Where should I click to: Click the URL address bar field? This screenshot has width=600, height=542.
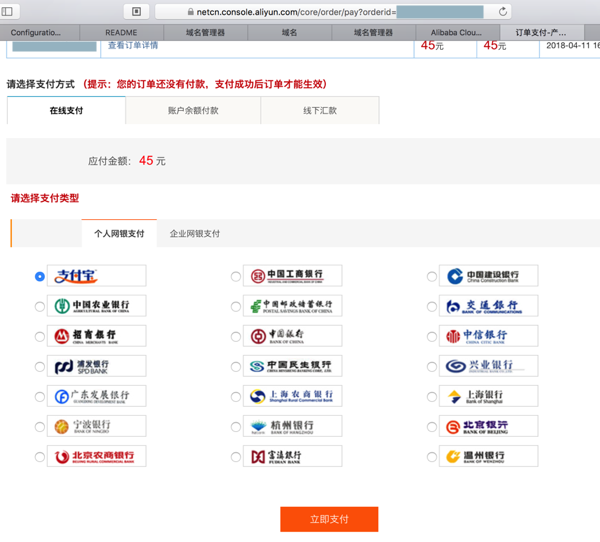(333, 11)
